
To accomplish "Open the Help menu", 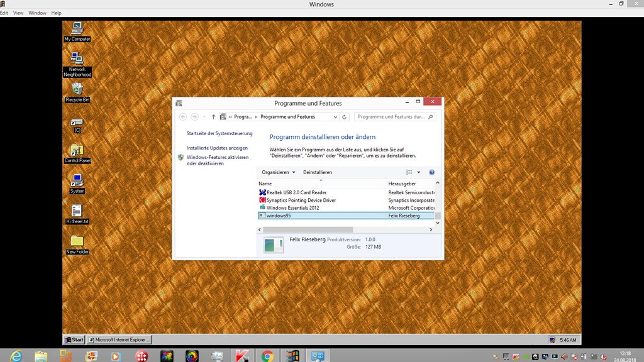I will [x=56, y=13].
